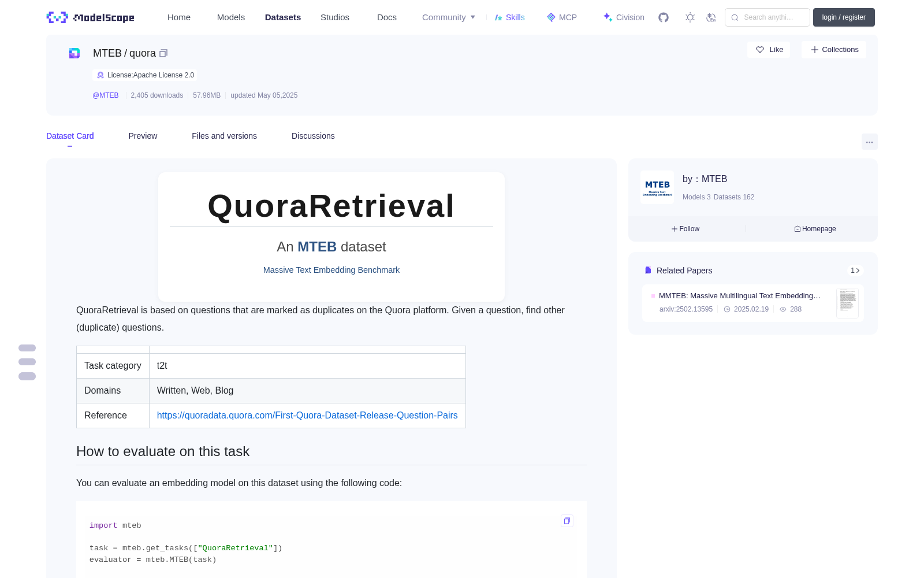The height and width of the screenshot is (578, 924).
Task: Open the Datasets section
Action: (x=283, y=17)
